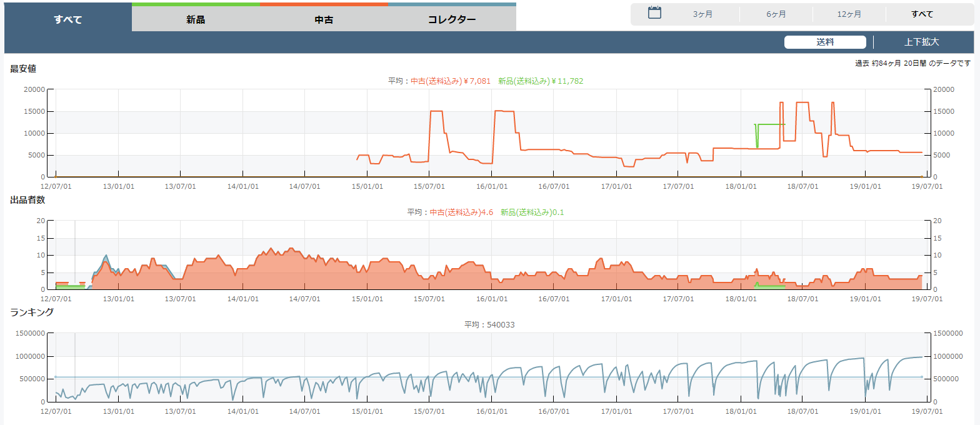
Task: Toggle 中古(送料込み) 4.6 legend in 出品者数 chart
Action: pyautogui.click(x=461, y=212)
